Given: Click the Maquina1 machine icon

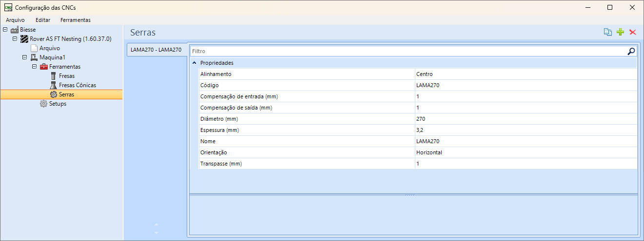Looking at the screenshot, I should [x=34, y=57].
